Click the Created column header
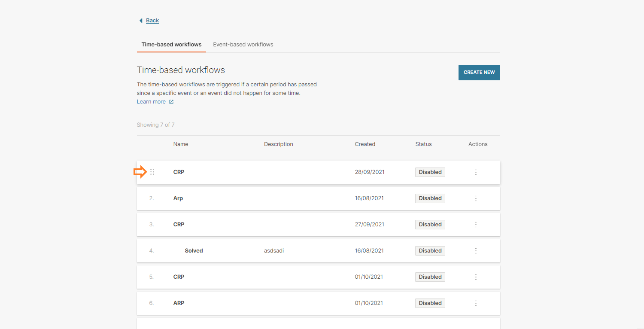The width and height of the screenshot is (644, 329). tap(365, 144)
